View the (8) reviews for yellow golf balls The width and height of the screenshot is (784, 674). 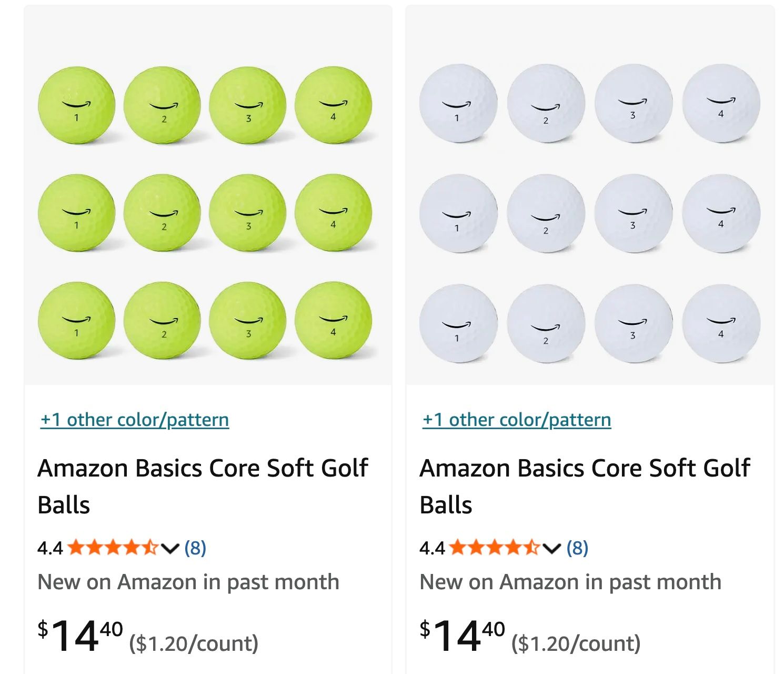point(195,548)
